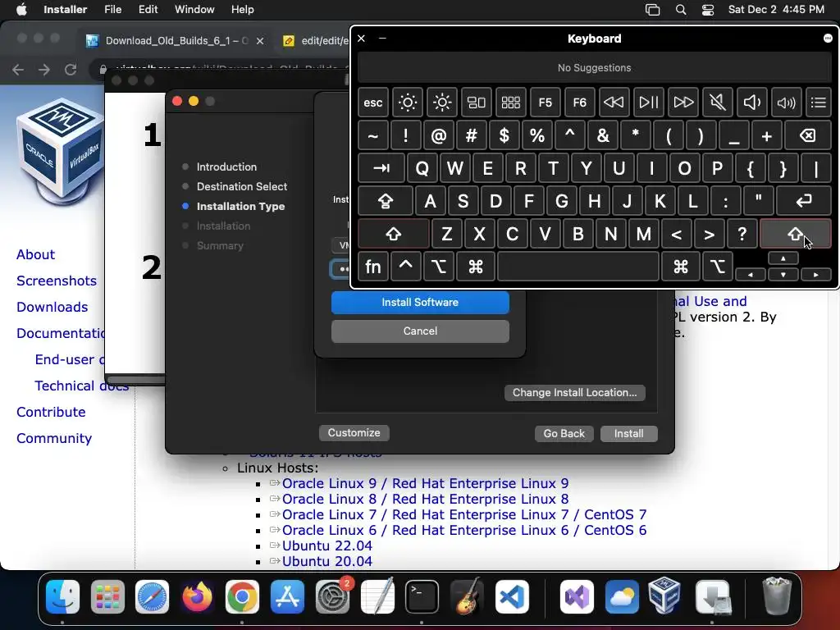This screenshot has width=840, height=630.
Task: Click the left arrow key
Action: 751,275
